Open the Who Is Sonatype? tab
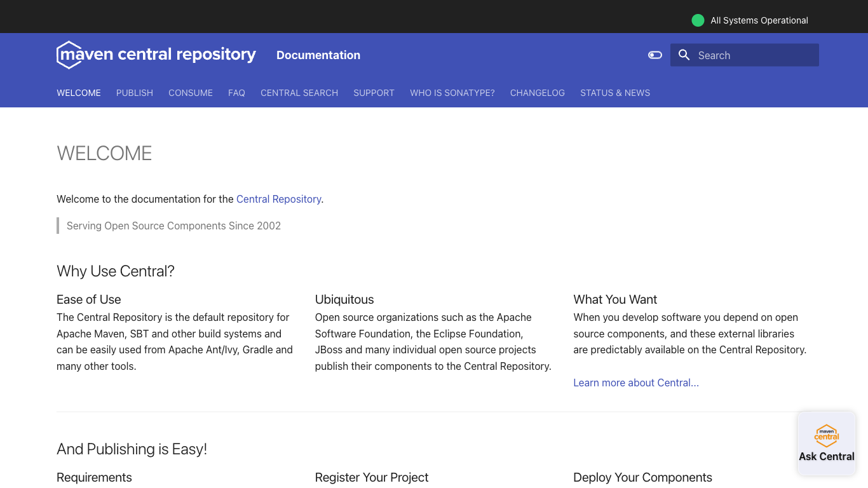Screen dimensions: 868x488 [x=452, y=93]
